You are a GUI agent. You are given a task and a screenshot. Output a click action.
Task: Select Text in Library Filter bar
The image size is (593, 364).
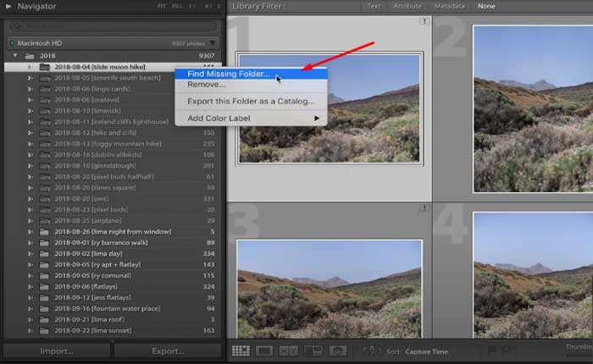[374, 6]
